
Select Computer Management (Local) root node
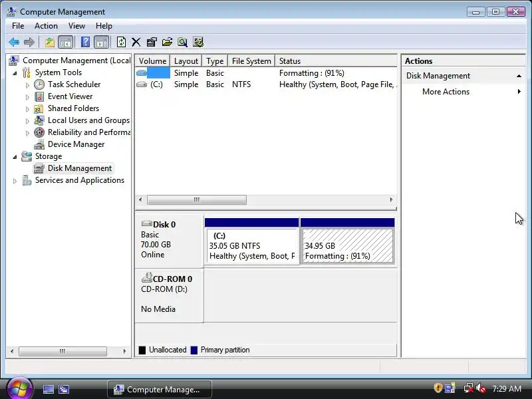point(76,61)
